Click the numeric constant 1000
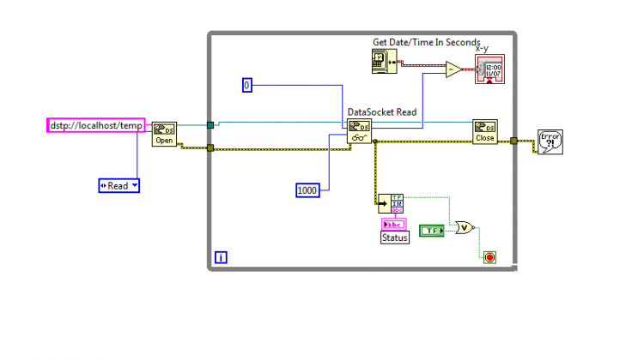 307,190
